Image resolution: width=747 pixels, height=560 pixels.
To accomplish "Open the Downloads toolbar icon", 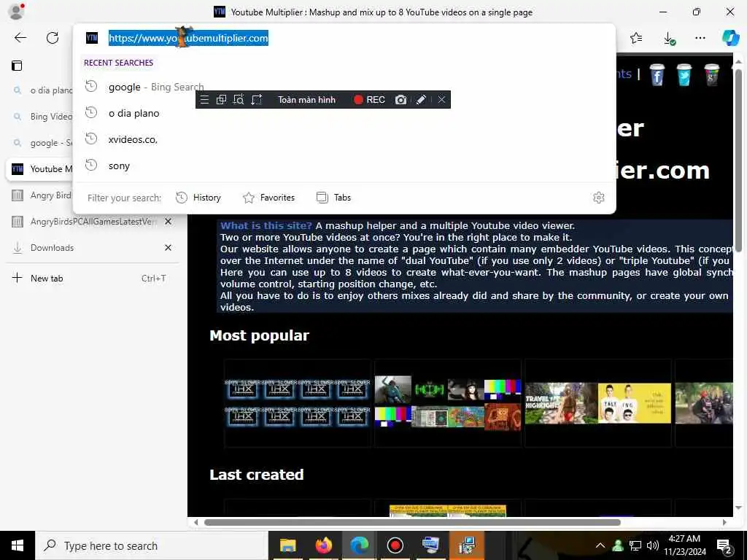I will [670, 39].
